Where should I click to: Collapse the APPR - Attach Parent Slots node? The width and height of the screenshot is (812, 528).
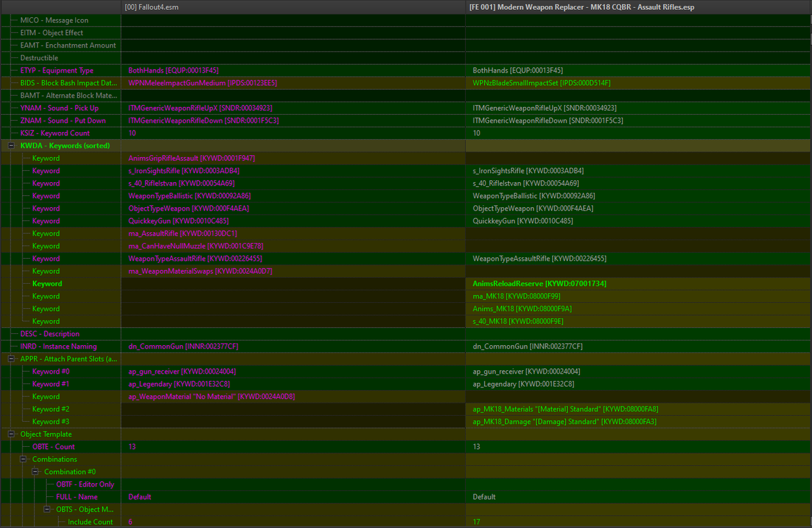tap(11, 358)
